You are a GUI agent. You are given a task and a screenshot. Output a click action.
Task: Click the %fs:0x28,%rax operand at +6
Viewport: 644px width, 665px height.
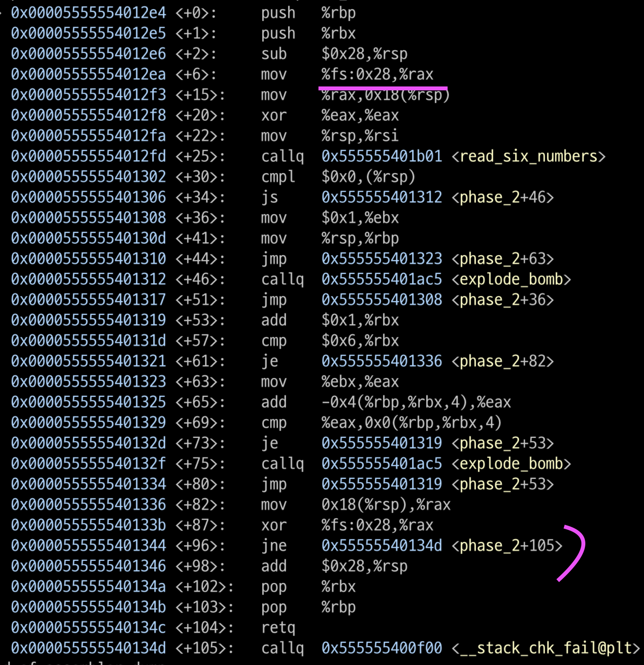[x=377, y=74]
